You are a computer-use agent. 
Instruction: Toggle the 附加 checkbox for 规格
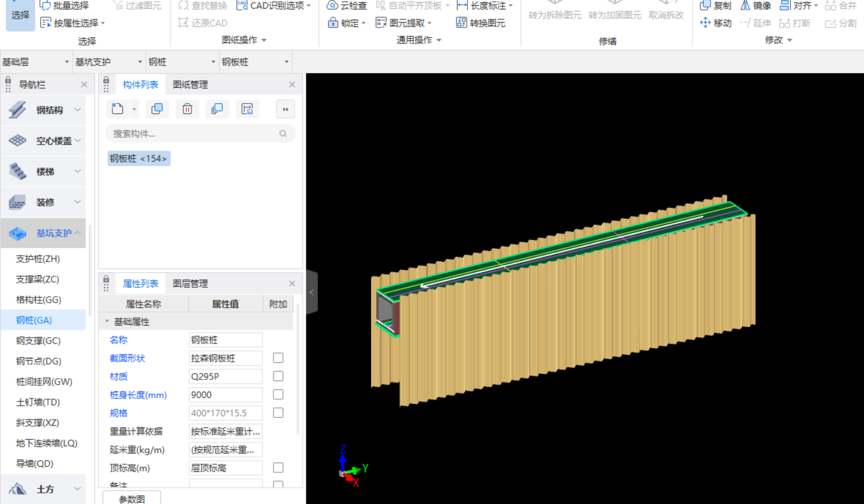click(x=278, y=413)
